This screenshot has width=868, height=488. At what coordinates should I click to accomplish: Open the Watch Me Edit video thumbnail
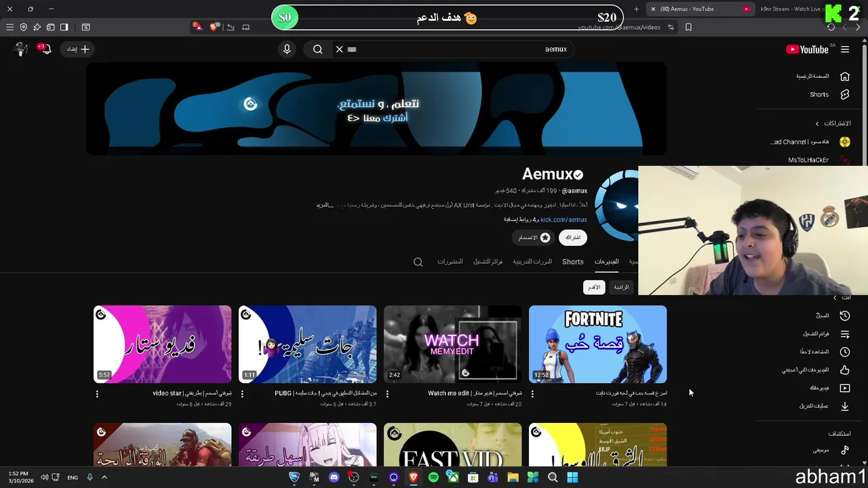(452, 344)
